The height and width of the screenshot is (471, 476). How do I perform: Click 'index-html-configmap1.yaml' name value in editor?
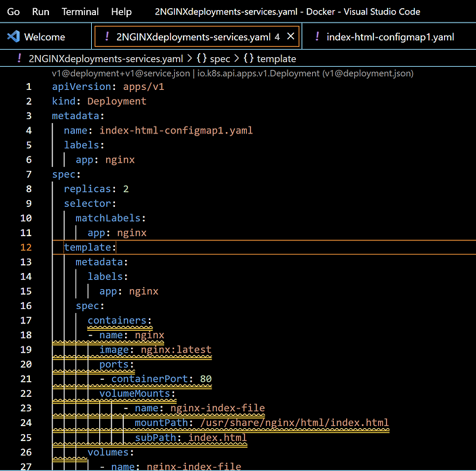point(176,131)
